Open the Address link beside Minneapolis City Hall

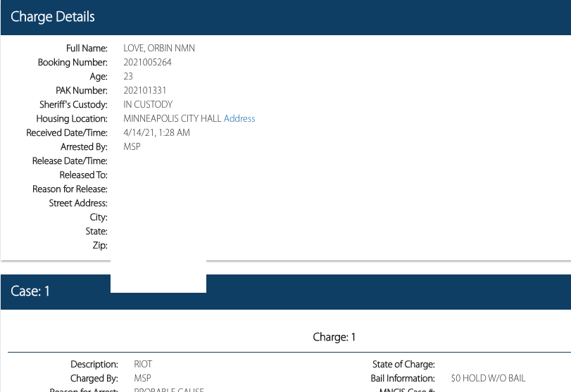(x=239, y=119)
